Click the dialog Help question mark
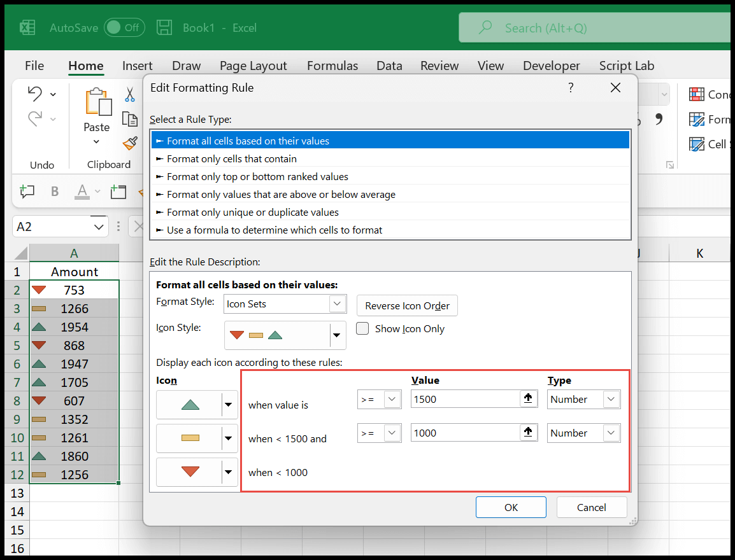Screen dimensions: 735x560 [x=571, y=88]
